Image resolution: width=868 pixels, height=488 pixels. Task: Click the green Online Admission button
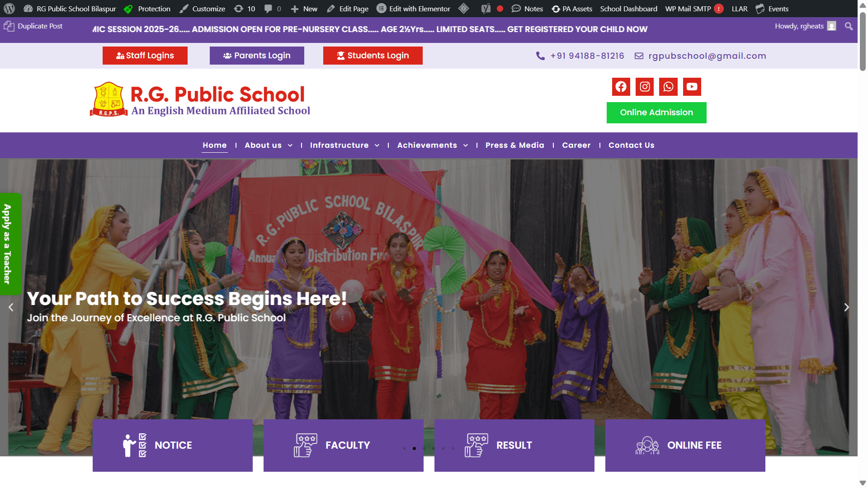pos(656,113)
